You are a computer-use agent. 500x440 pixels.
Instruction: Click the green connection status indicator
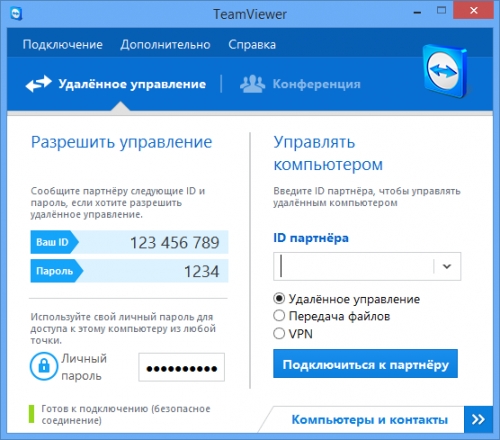click(32, 414)
